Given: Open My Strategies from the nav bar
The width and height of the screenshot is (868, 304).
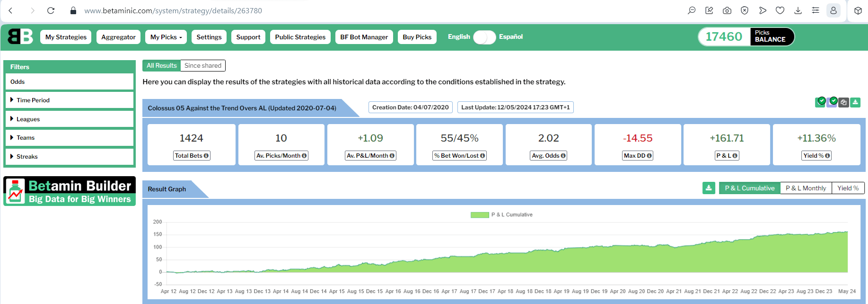Looking at the screenshot, I should (x=66, y=37).
